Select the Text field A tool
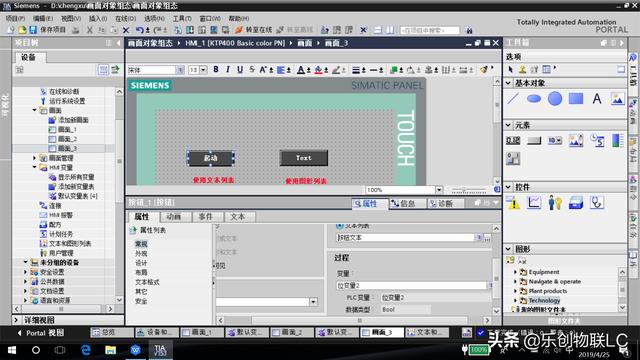This screenshot has height=360, width=640. pyautogui.click(x=597, y=98)
